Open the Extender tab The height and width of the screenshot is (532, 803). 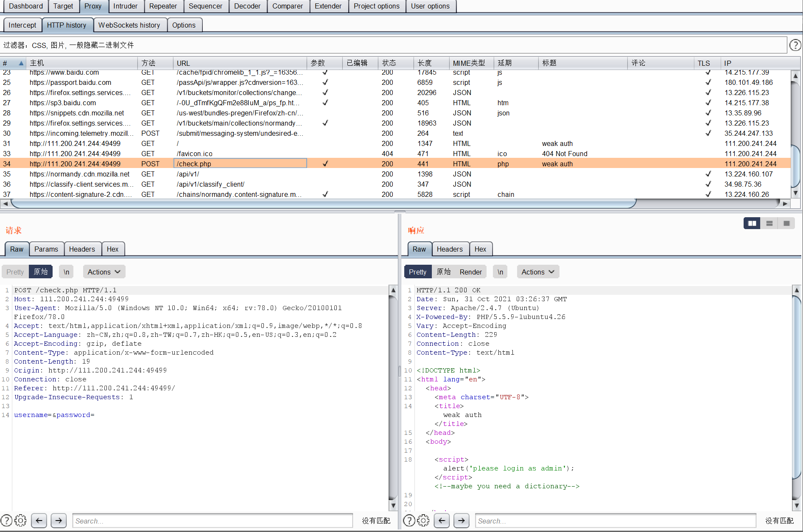pyautogui.click(x=328, y=6)
